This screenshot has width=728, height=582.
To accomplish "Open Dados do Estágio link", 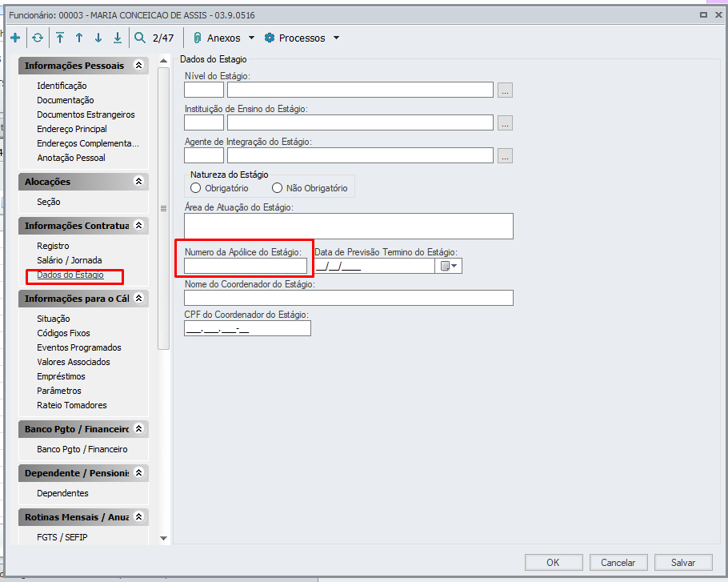I will coord(70,275).
